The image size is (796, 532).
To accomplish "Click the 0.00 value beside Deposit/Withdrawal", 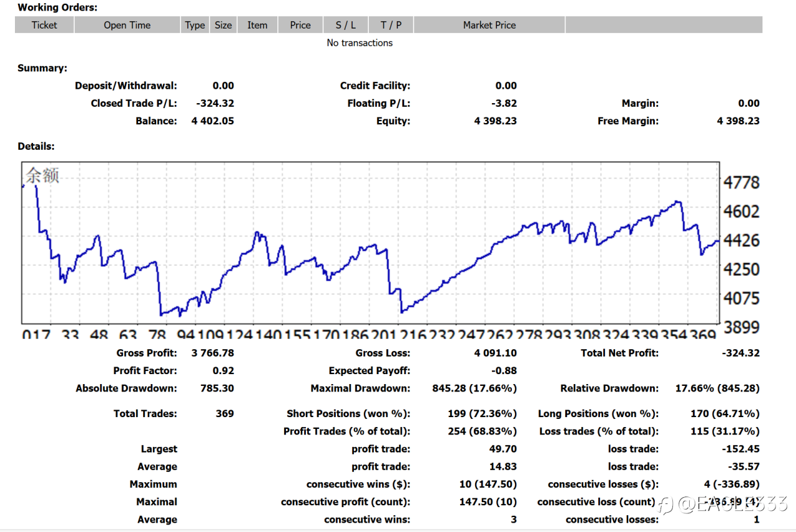I will click(x=223, y=86).
